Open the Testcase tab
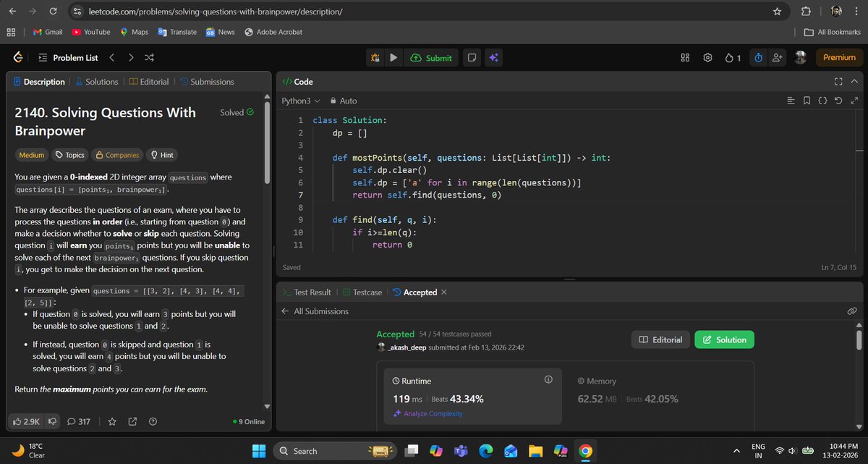The width and height of the screenshot is (868, 464). pyautogui.click(x=361, y=292)
